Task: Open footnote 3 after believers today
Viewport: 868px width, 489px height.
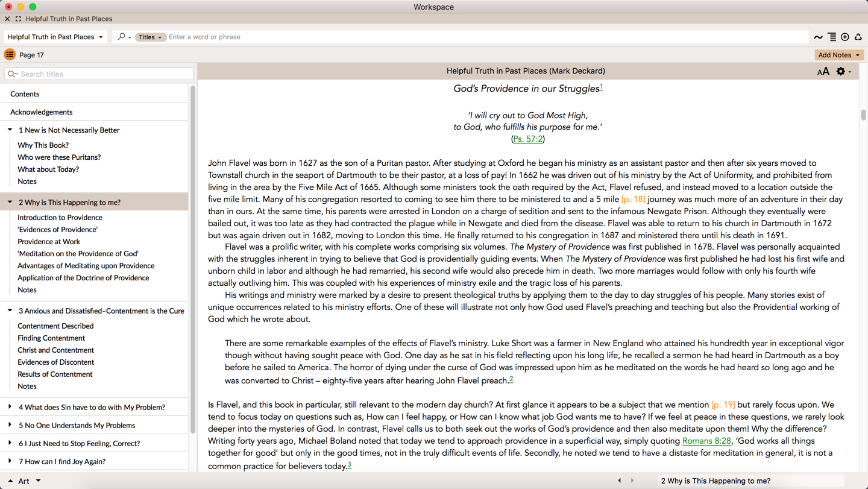Action: tap(349, 464)
